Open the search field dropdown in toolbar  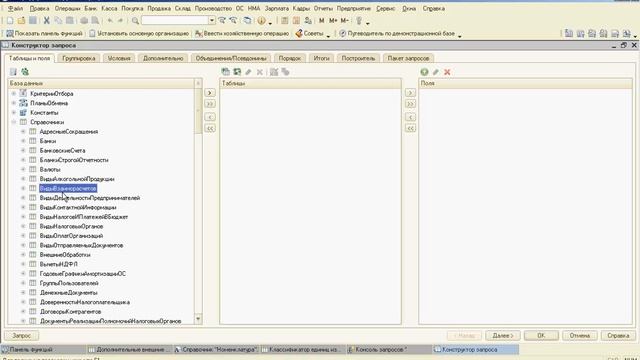tap(211, 20)
